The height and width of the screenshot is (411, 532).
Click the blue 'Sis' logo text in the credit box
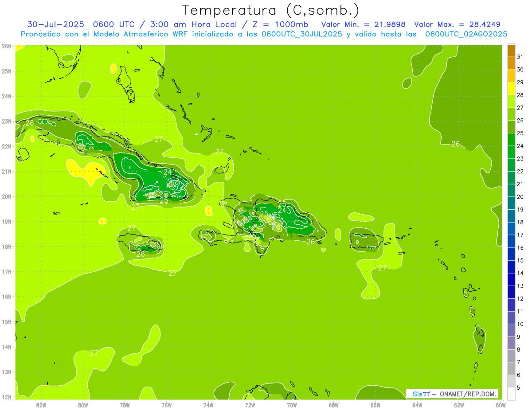click(x=417, y=394)
